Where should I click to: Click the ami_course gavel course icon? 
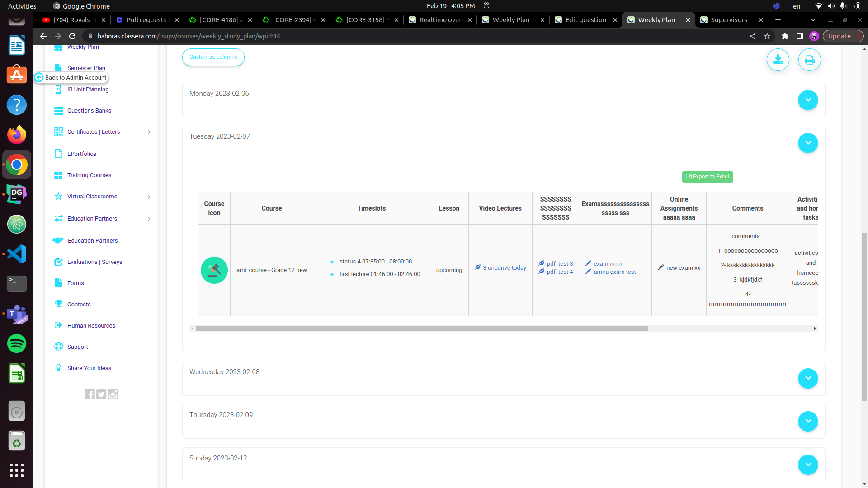coord(214,270)
